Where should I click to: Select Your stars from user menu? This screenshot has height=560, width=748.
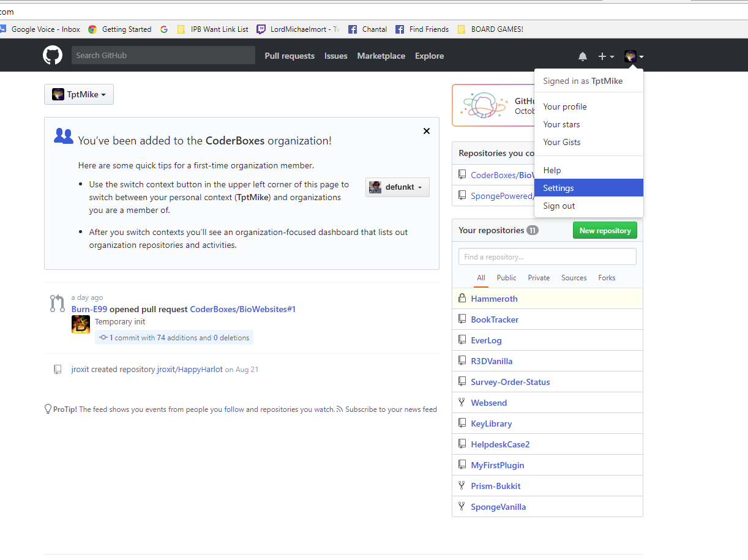589,124
